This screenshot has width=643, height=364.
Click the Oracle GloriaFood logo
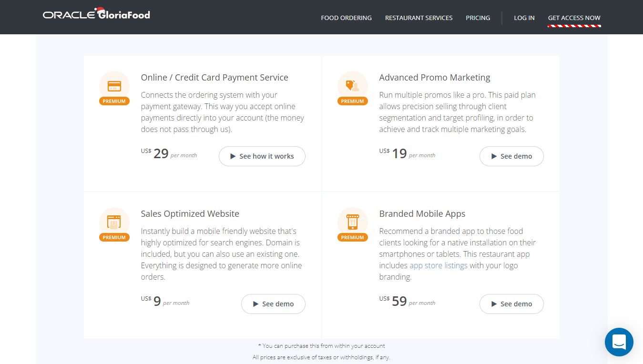[96, 14]
